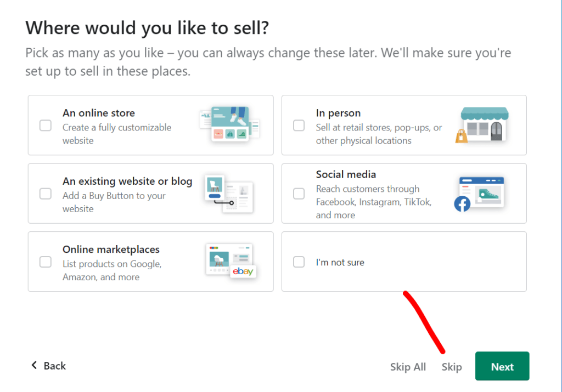
Task: Check the 'I'm not sure' box
Action: [x=299, y=262]
